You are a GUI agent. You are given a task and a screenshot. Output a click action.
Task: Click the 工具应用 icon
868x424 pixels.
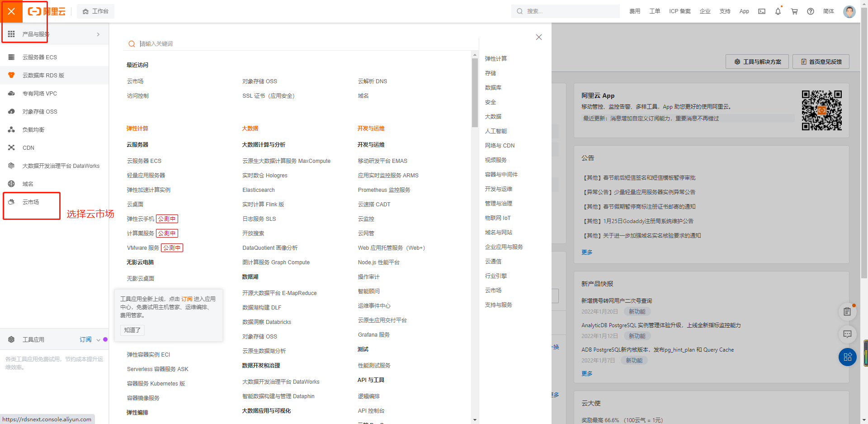pos(11,339)
